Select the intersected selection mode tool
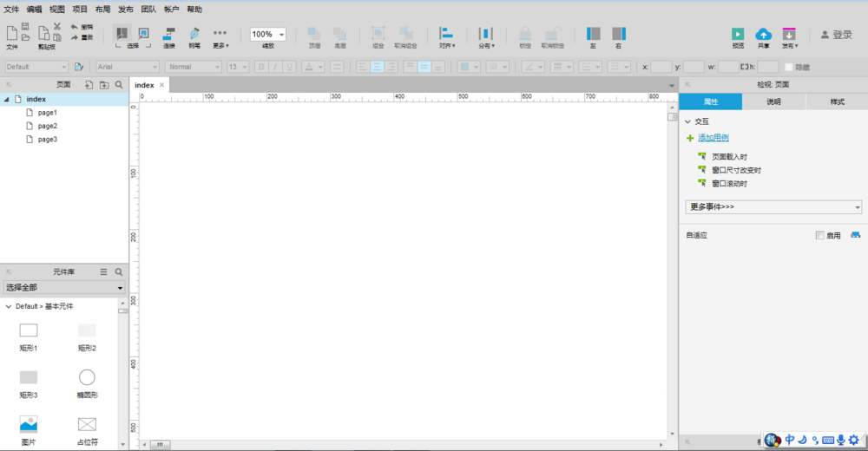Image resolution: width=868 pixels, height=451 pixels. click(122, 33)
